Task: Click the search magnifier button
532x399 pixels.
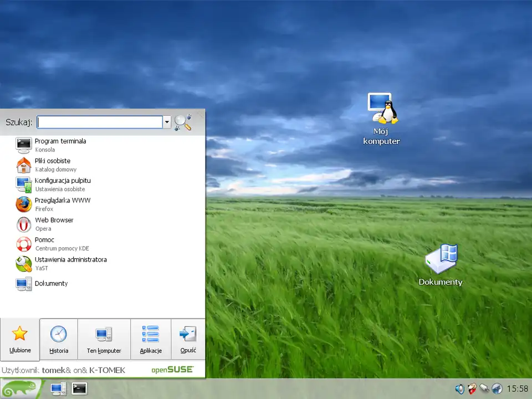Action: point(183,122)
